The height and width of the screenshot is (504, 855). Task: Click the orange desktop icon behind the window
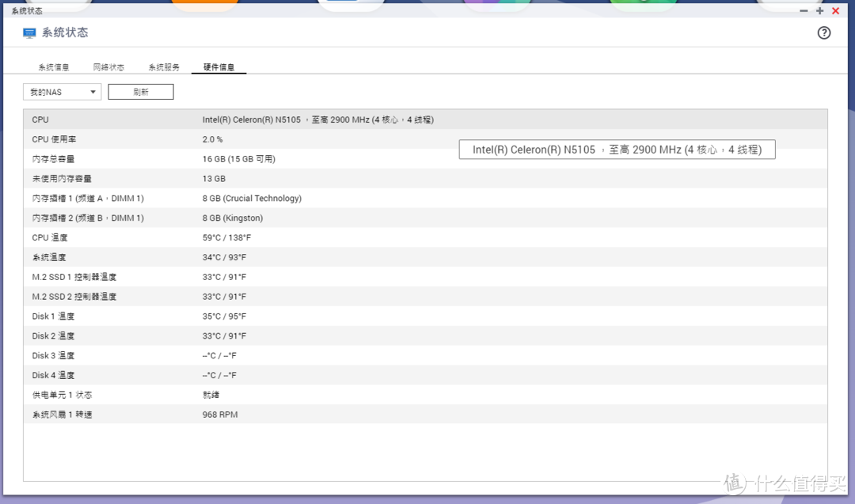(x=204, y=3)
